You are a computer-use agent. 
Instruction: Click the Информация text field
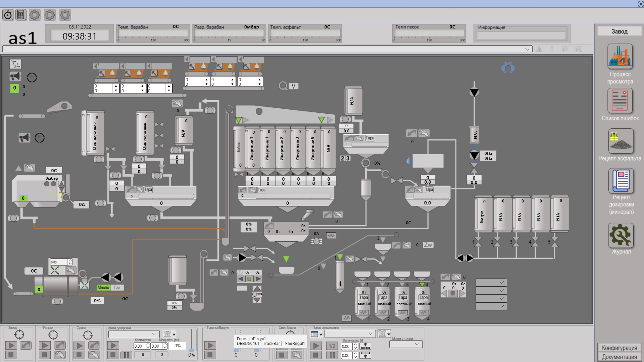click(522, 36)
